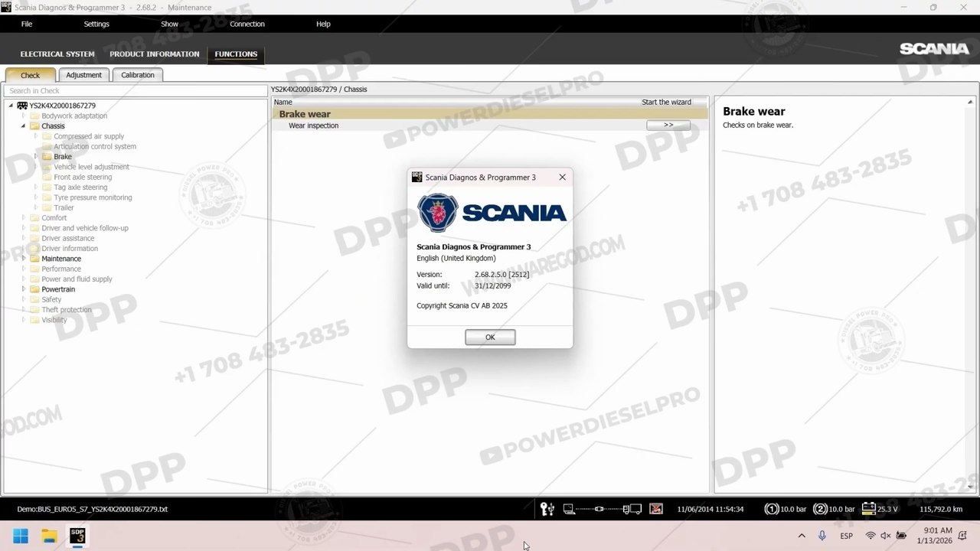This screenshot has width=980, height=551.
Task: Close the Scania Diagnos & Programmer 3 dialog
Action: 563,177
